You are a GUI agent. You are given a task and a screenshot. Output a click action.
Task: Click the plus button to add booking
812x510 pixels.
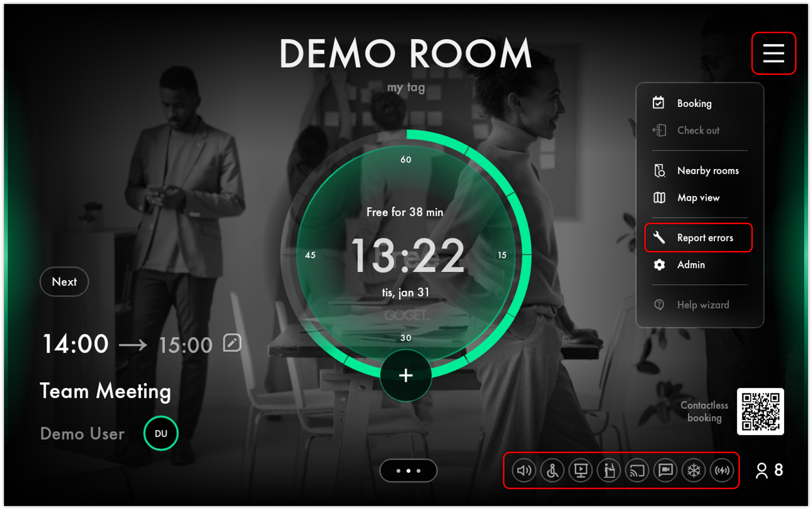tap(406, 375)
